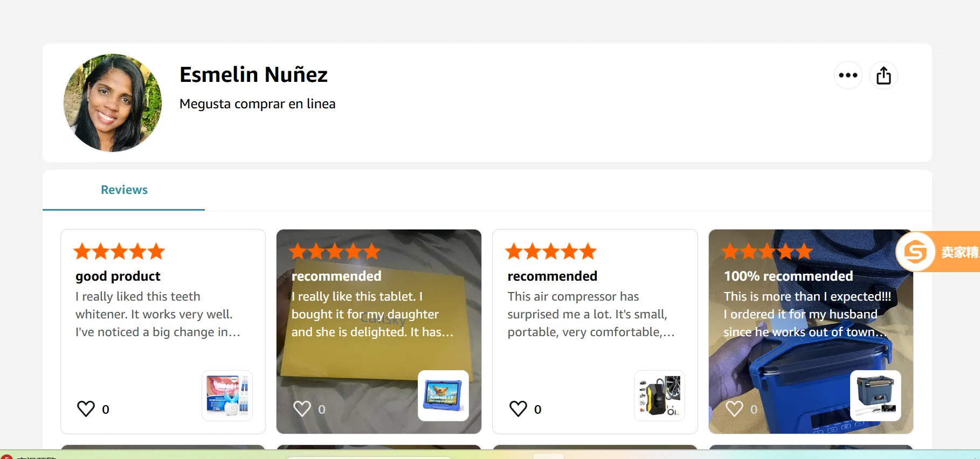
Task: Open tablet review titled 'recommended'
Action: [336, 276]
